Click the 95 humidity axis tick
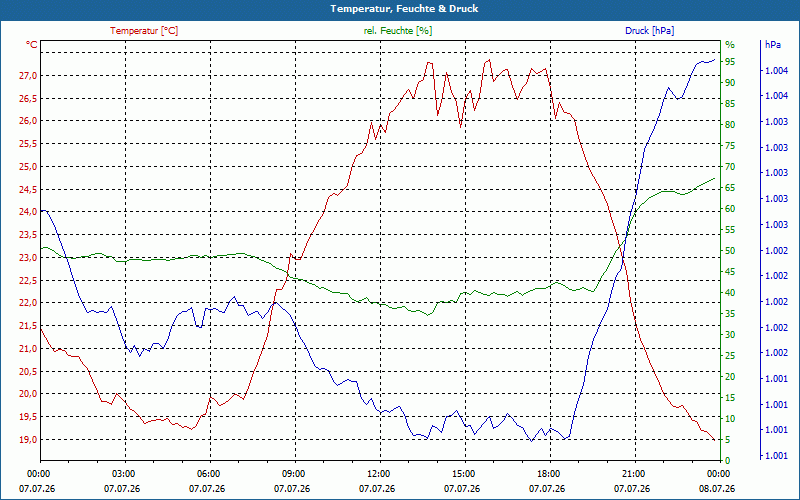 (730, 62)
